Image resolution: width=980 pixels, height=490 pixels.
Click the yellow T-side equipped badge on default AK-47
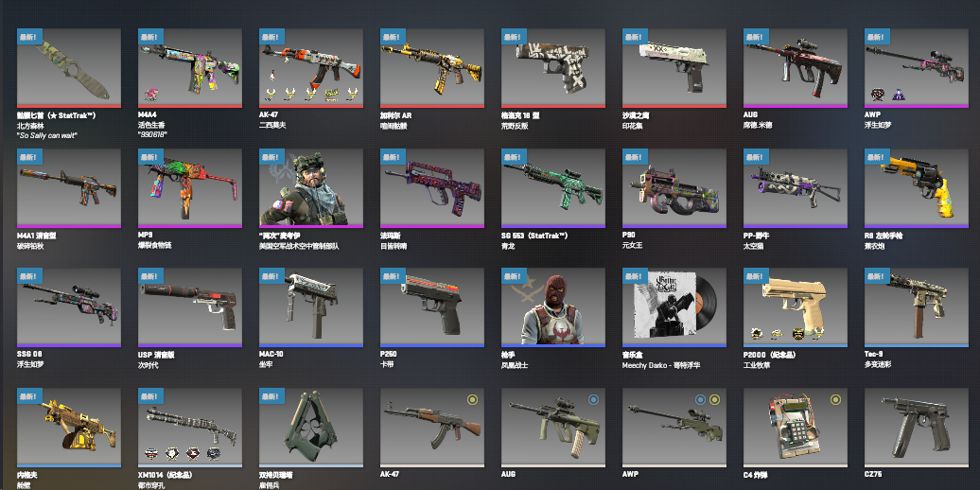point(473,399)
